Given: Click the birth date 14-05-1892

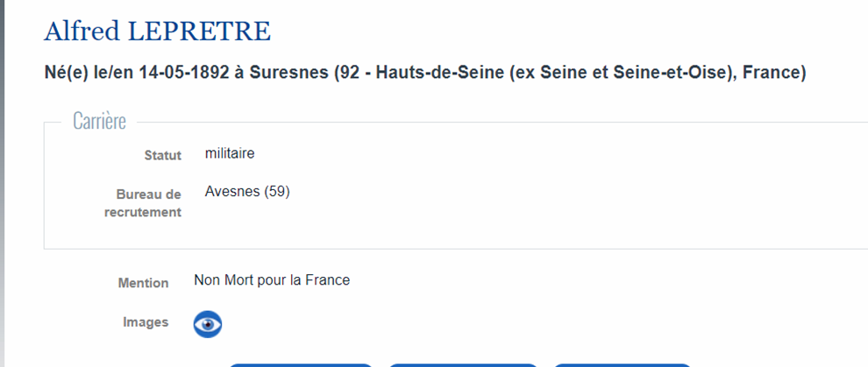Looking at the screenshot, I should 184,73.
